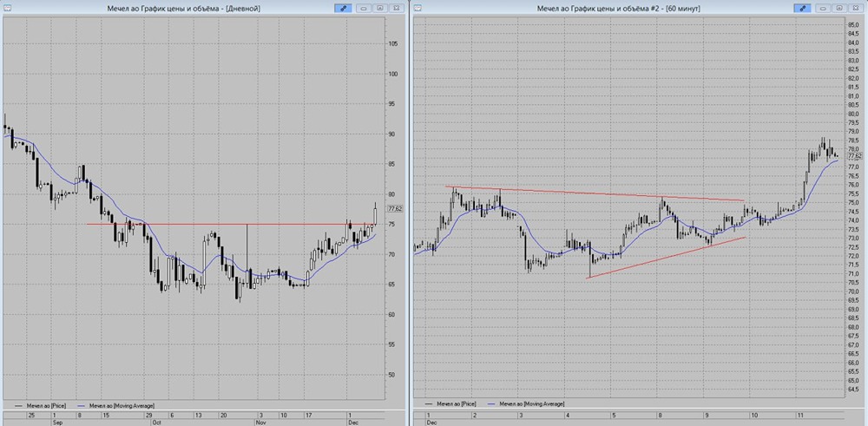Click the 77,62 last price tag on the 60-minute chart
This screenshot has height=426, width=868.
tap(855, 156)
